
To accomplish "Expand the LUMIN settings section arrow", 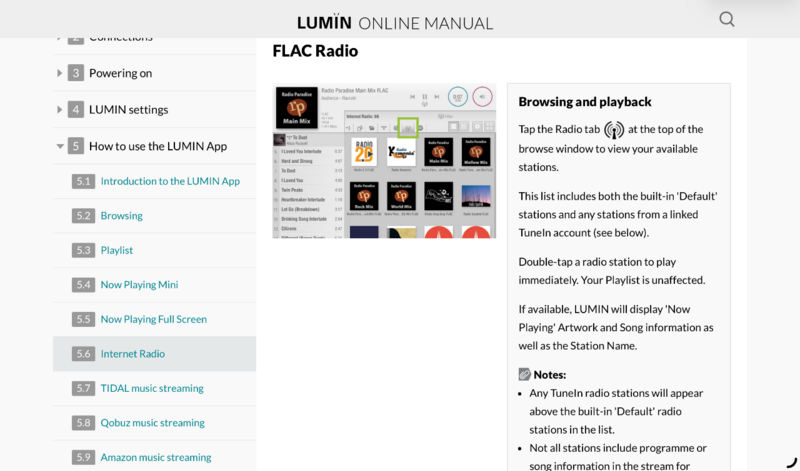I will (59, 110).
